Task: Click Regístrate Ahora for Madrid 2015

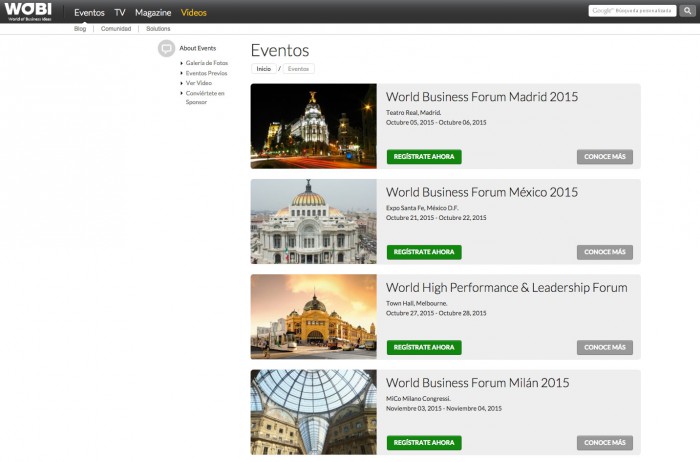Action: click(424, 157)
